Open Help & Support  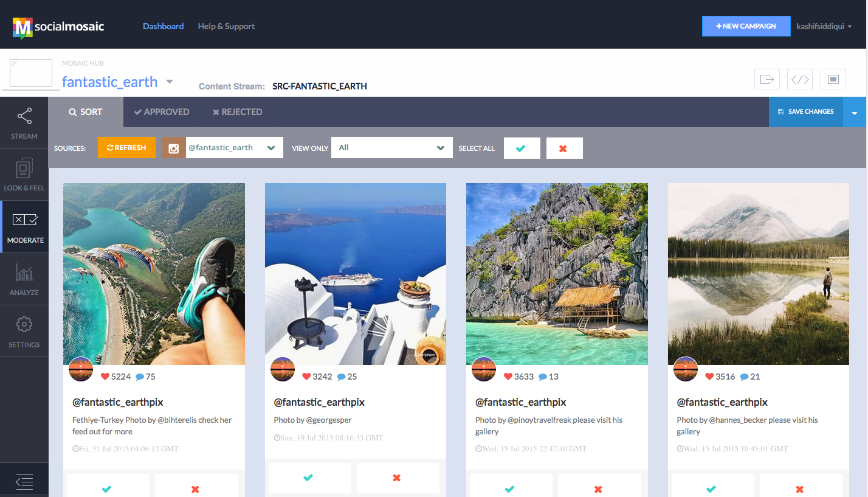click(226, 26)
